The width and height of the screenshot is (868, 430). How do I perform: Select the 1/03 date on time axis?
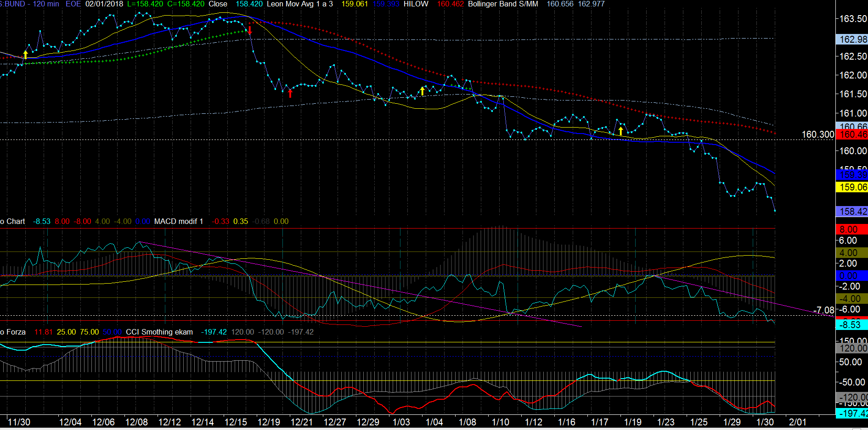pyautogui.click(x=401, y=422)
